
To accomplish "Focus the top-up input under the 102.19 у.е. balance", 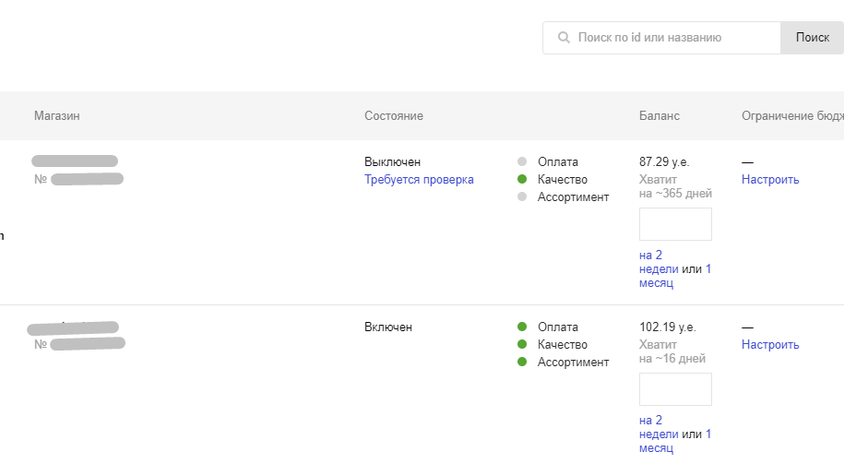I will pyautogui.click(x=675, y=389).
